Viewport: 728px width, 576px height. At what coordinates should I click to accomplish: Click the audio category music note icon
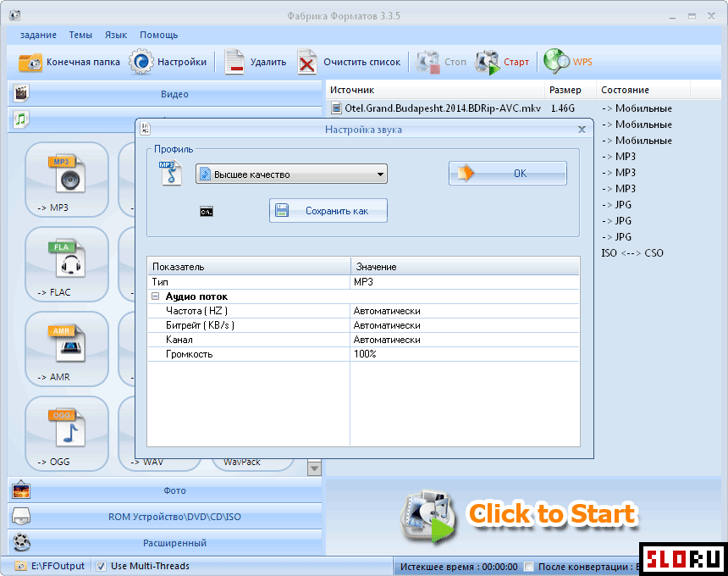click(21, 119)
